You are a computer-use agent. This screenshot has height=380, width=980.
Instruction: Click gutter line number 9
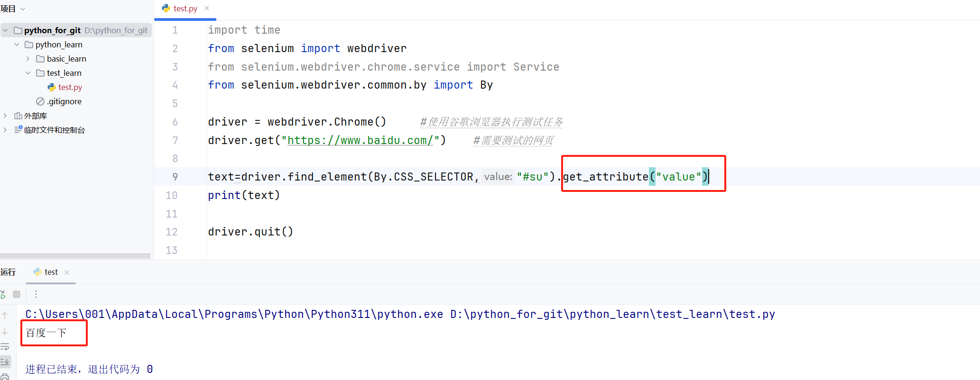point(175,177)
